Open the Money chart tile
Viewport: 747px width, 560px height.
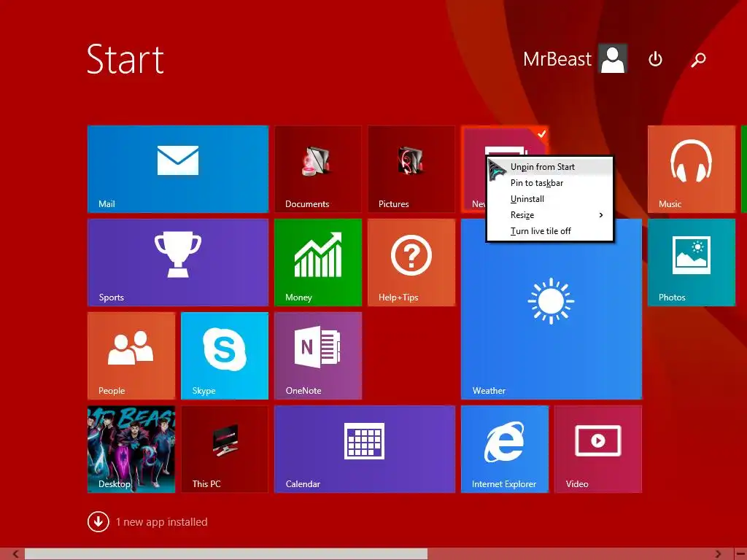[x=318, y=262]
